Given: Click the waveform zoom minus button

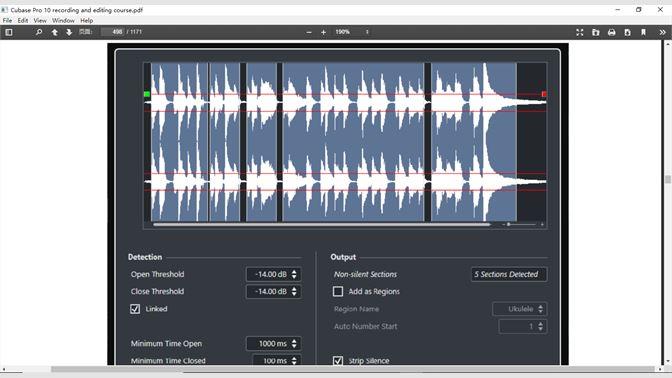Looking at the screenshot, I should coord(503,224).
